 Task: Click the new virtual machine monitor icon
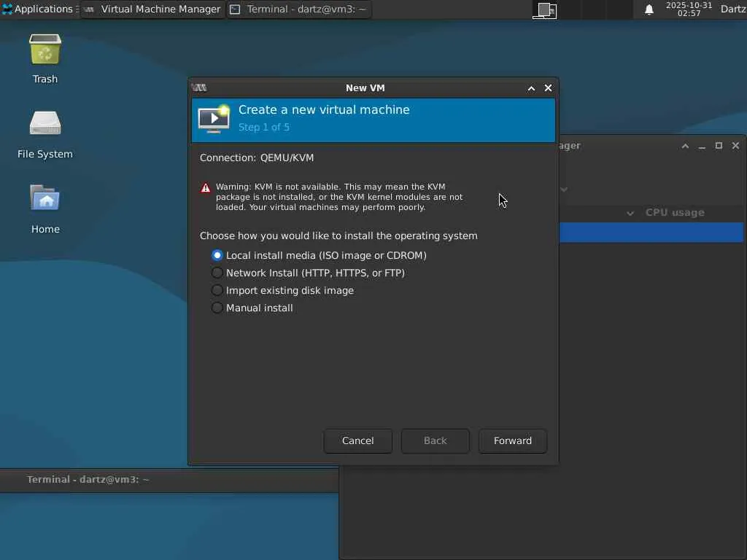[214, 119]
